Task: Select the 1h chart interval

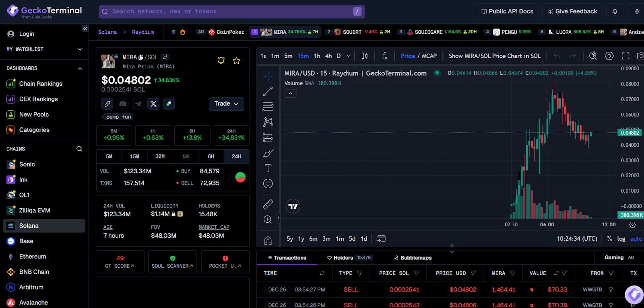Action: 317,56
